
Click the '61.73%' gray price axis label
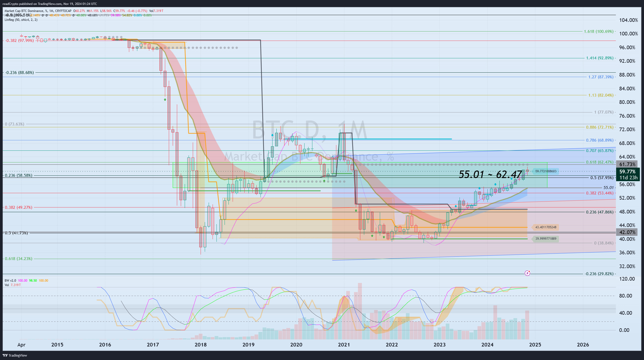pos(627,164)
